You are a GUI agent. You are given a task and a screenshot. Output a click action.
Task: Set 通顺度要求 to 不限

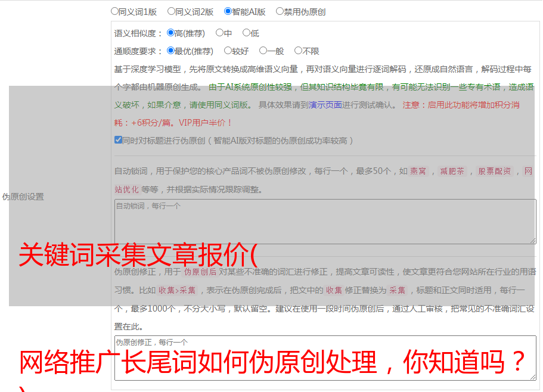298,51
